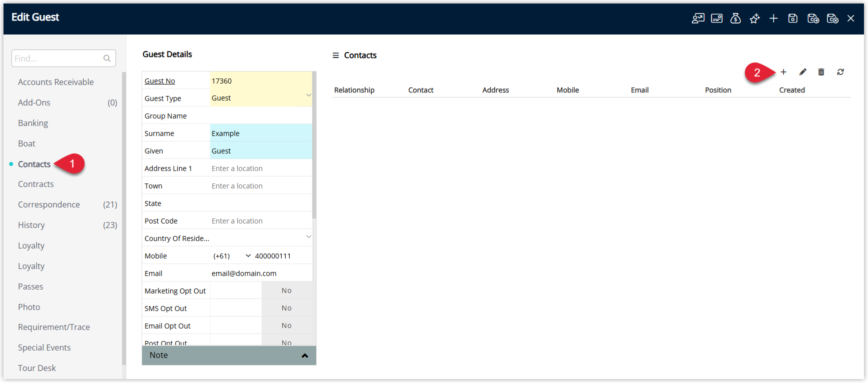Viewport: 868px width, 383px height.
Task: Sort by Email column header
Action: point(639,90)
